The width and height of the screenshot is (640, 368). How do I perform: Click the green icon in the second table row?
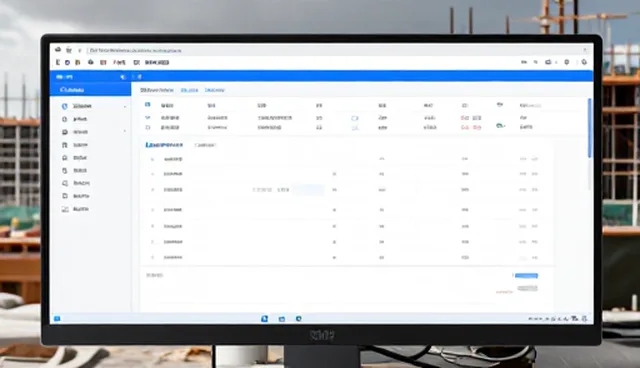tap(500, 126)
